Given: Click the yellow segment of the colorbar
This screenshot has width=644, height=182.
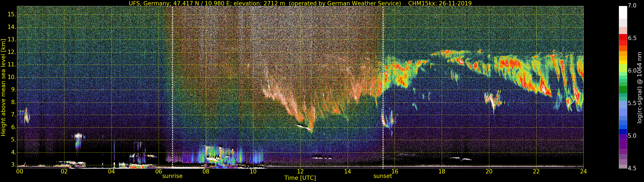Looking at the screenshot, I should [x=623, y=62].
